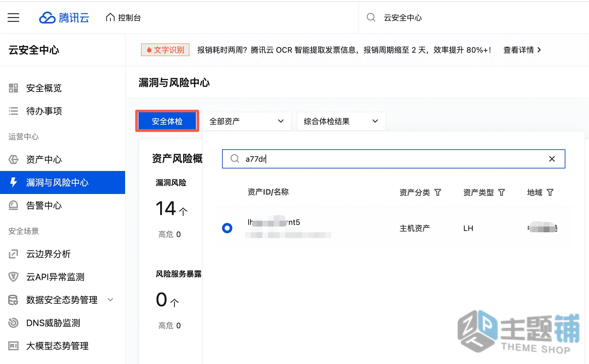Expand the 数据安全态势管理 submenu chevron
589x364 pixels.
[110, 300]
